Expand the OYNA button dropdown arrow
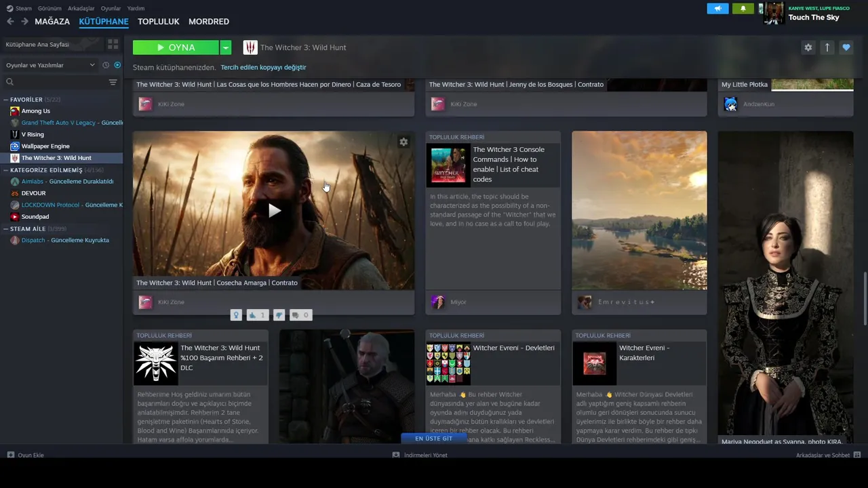Screen dimensions: 868x488 coord(226,47)
